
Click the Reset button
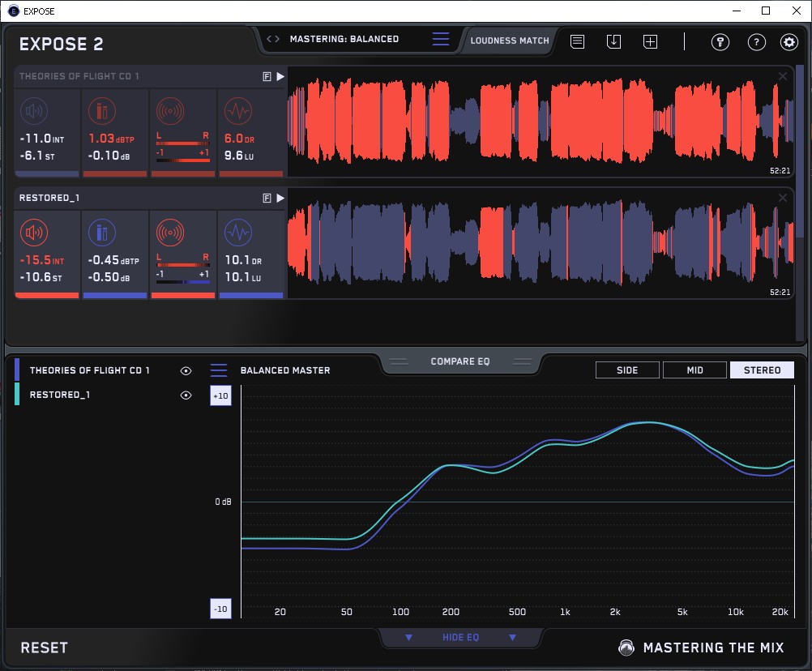44,647
